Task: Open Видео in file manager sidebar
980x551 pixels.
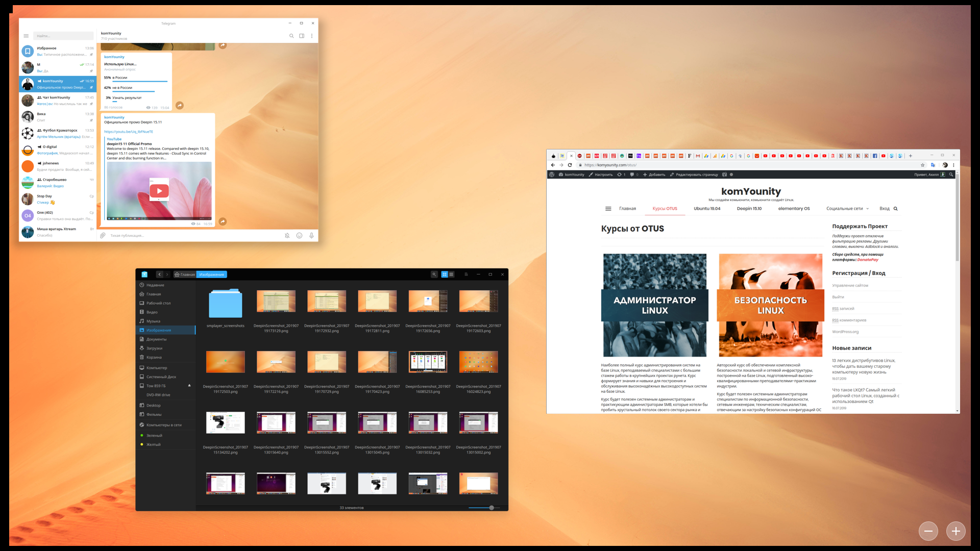Action: 166,312
